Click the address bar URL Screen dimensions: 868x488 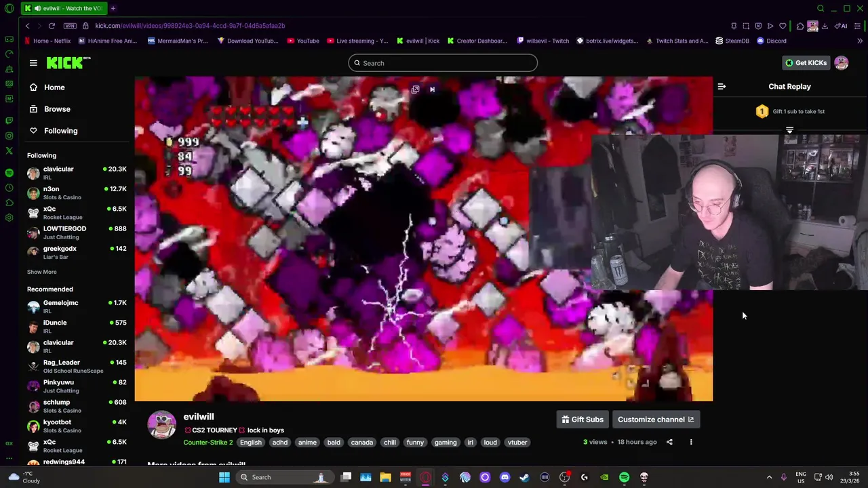190,26
